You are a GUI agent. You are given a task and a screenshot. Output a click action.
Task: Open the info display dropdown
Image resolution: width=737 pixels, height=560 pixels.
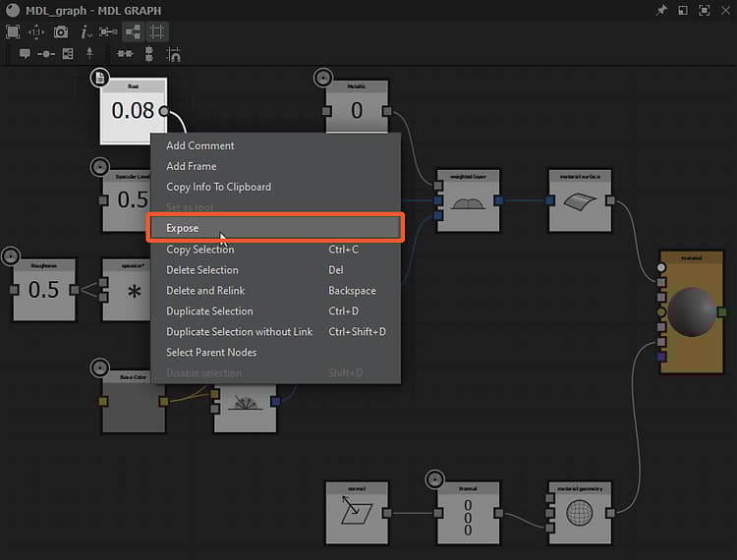[x=85, y=32]
